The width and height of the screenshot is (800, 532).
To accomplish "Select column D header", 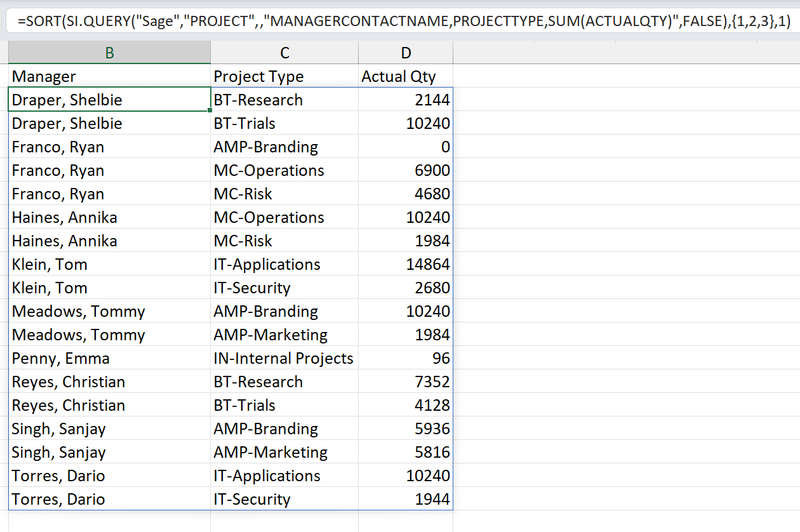I will coord(406,53).
